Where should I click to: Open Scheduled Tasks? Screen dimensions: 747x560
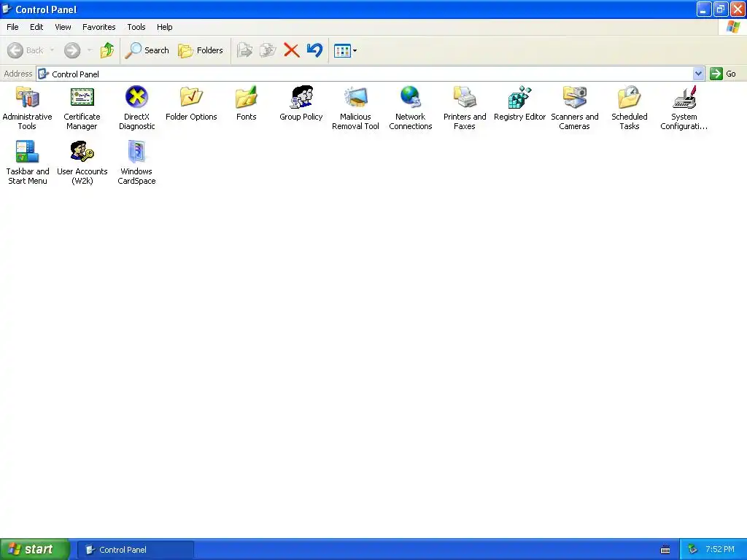coord(630,108)
